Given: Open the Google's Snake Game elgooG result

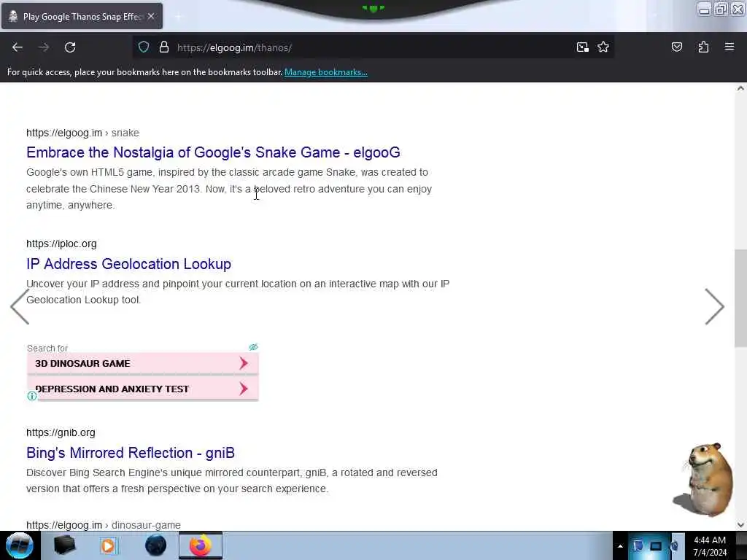Looking at the screenshot, I should [213, 152].
